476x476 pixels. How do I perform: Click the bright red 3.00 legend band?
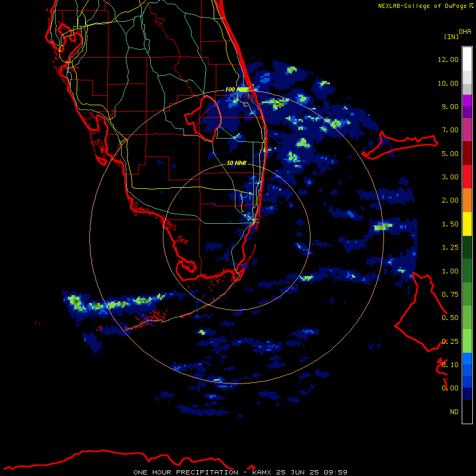[467, 177]
